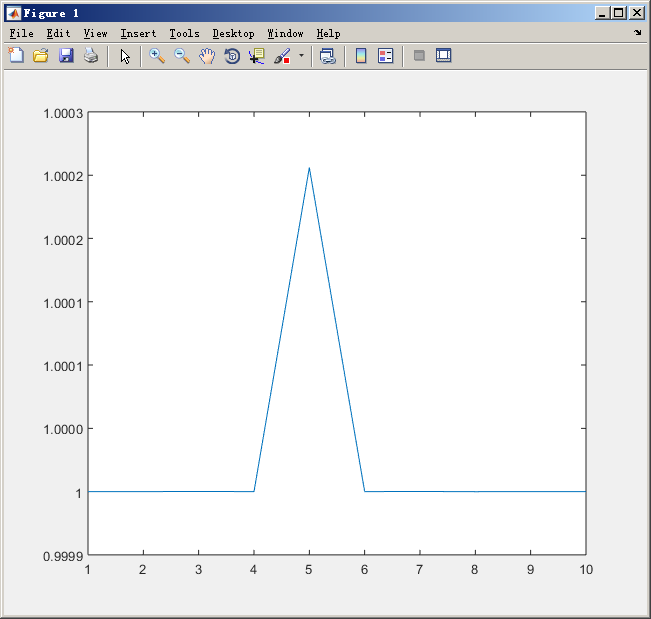Image resolution: width=651 pixels, height=619 pixels.
Task: Click the Show Plot Tools and Dock icon
Action: tap(443, 55)
